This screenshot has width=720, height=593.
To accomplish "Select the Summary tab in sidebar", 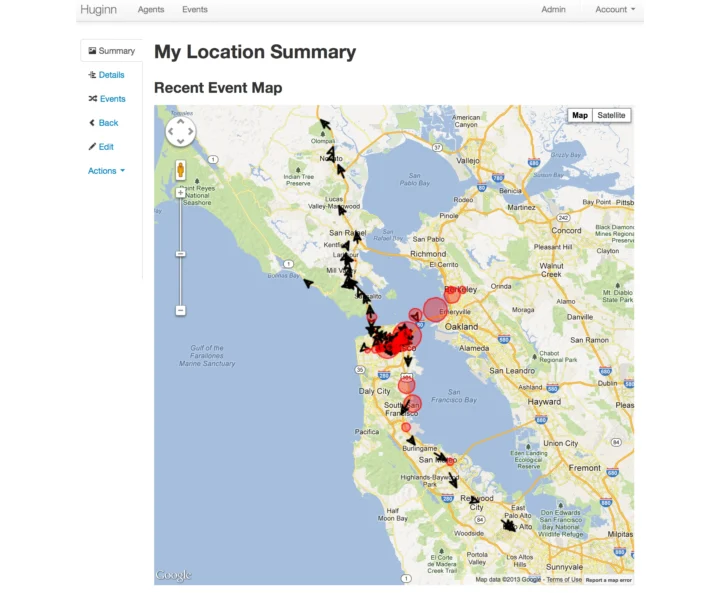I will tap(111, 51).
